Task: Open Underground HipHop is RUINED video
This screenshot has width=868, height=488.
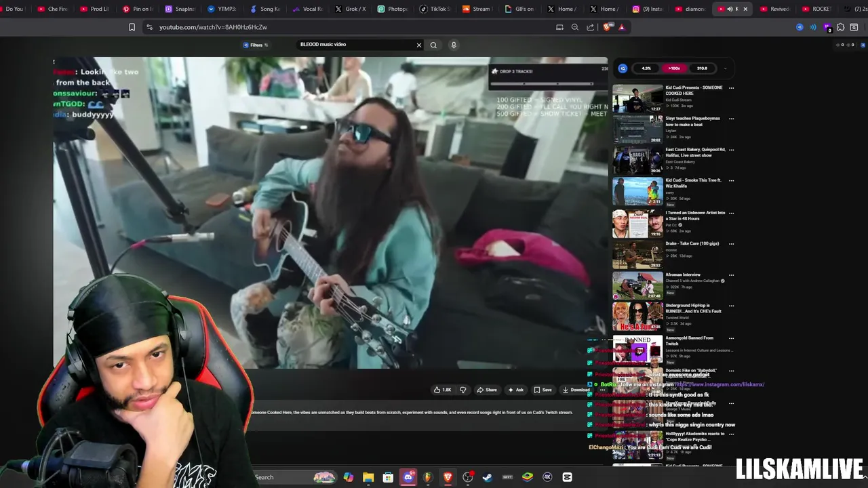Action: [x=693, y=308]
